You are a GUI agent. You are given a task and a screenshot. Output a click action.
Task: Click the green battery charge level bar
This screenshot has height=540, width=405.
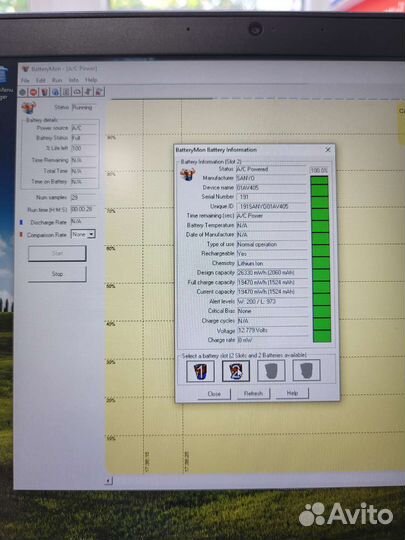pos(321,259)
